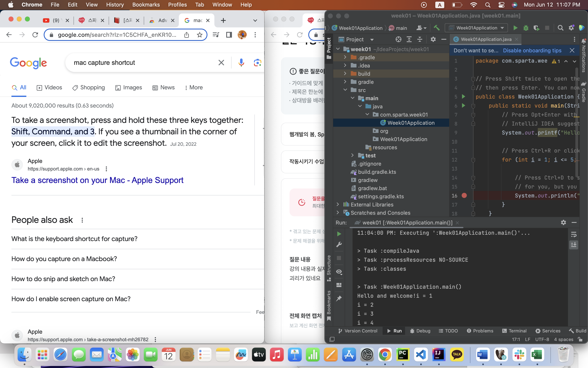Open IntelliJ Search Everywhere magnifier
Image resolution: width=588 pixels, height=368 pixels.
[x=560, y=28]
